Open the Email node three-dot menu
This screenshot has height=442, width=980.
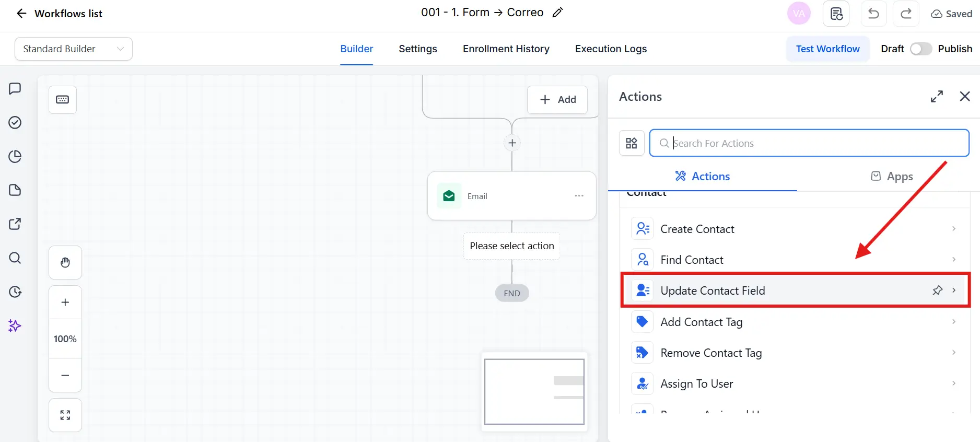[579, 196]
